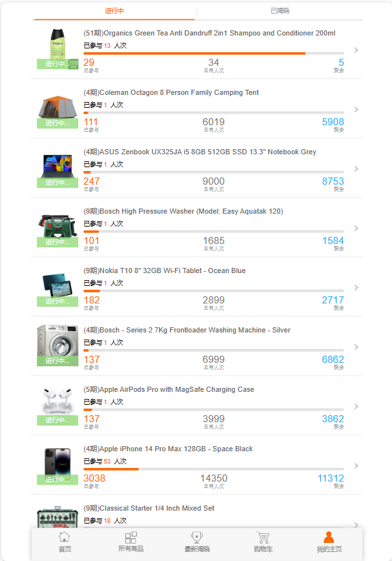Click the Apple AirPods Pro thumbnail
Image resolution: width=392 pixels, height=561 pixels.
tap(57, 405)
